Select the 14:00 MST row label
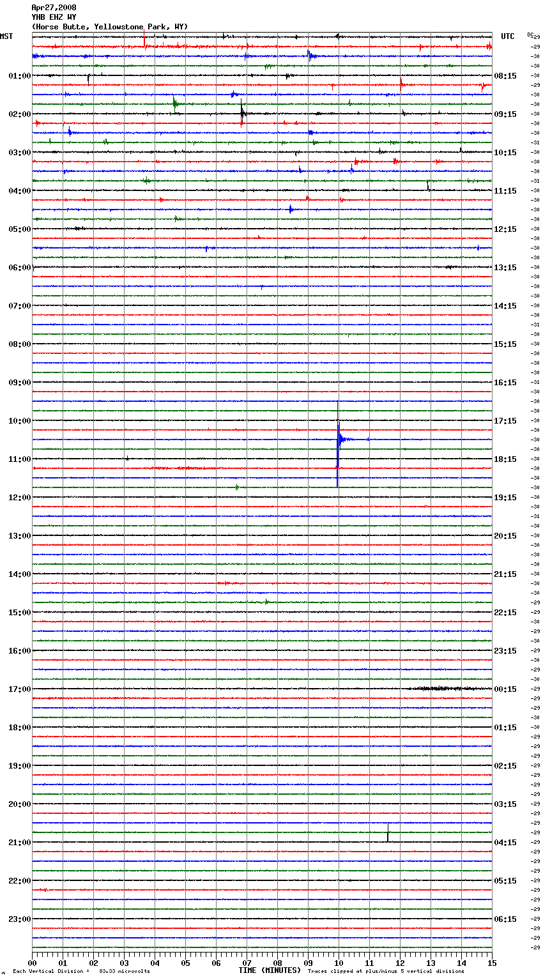This screenshot has width=543, height=980. (20, 574)
